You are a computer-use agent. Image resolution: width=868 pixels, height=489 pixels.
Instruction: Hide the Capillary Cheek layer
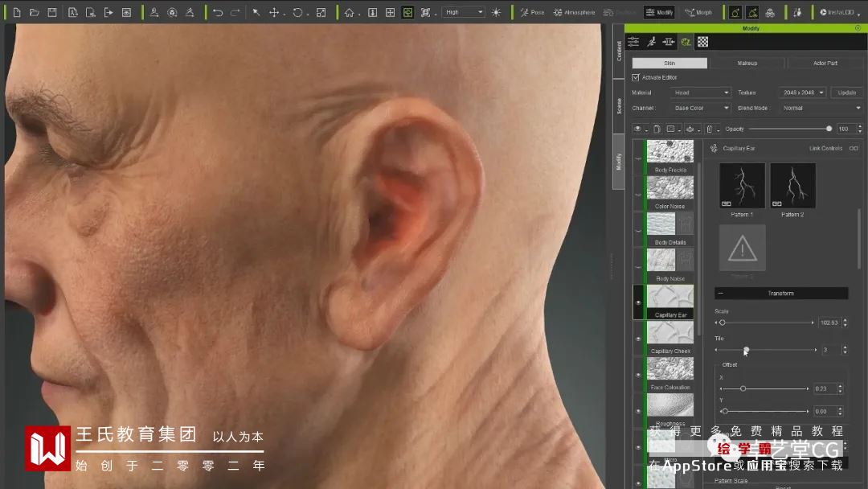pyautogui.click(x=639, y=339)
